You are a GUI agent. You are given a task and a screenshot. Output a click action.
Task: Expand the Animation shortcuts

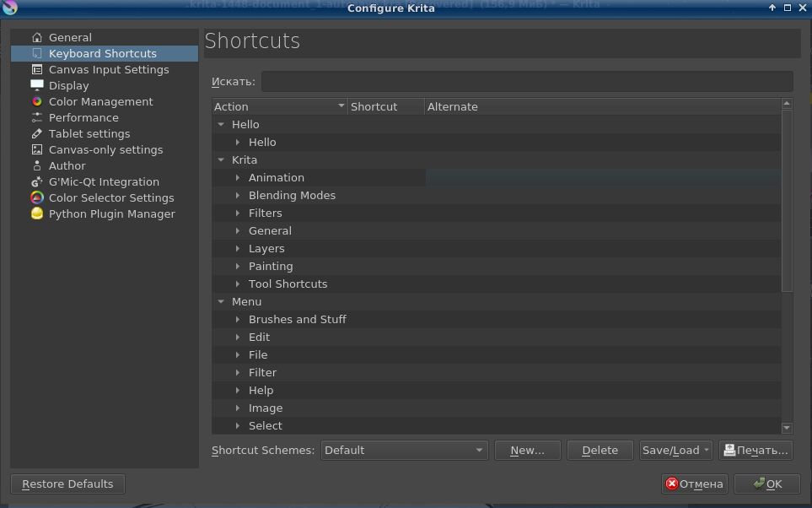pos(238,177)
